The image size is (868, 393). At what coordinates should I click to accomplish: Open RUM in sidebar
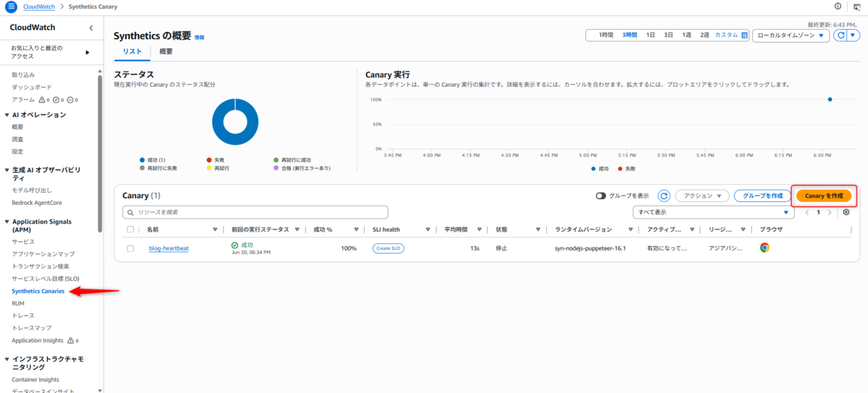point(18,303)
